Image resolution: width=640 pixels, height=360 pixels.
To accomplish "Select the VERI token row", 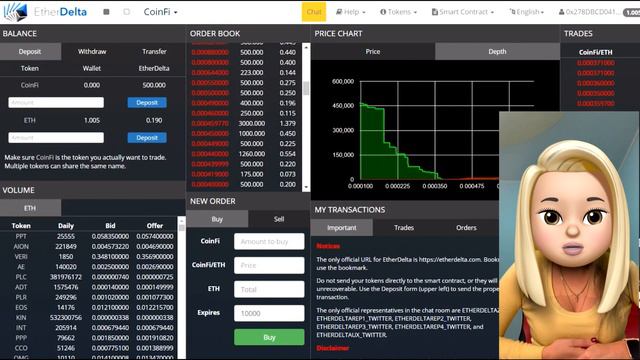I will [x=89, y=257].
